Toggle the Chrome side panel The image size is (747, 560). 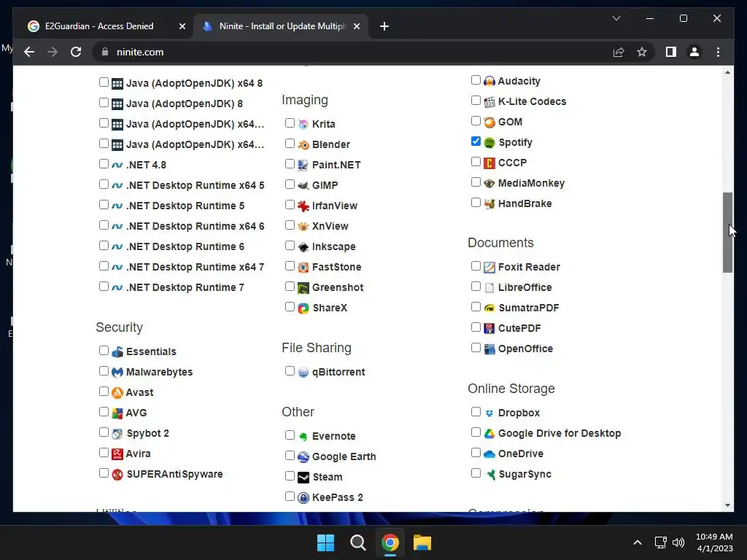(x=671, y=52)
